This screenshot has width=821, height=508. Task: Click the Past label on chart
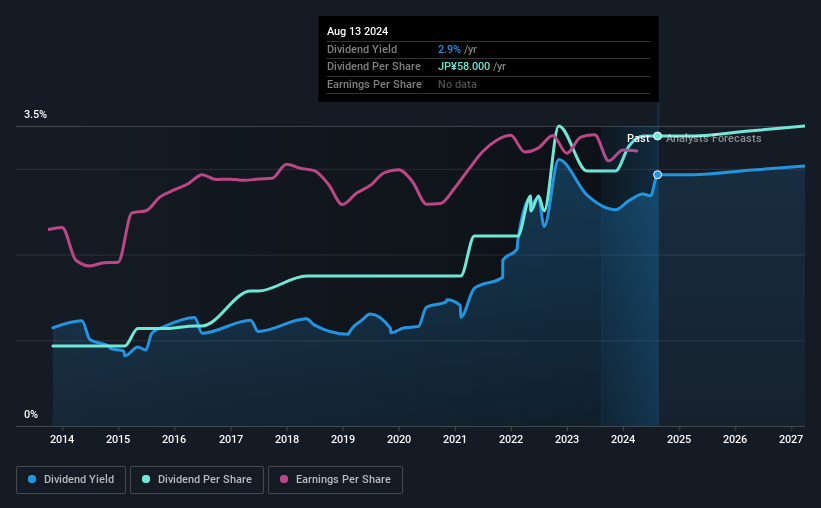pyautogui.click(x=638, y=138)
